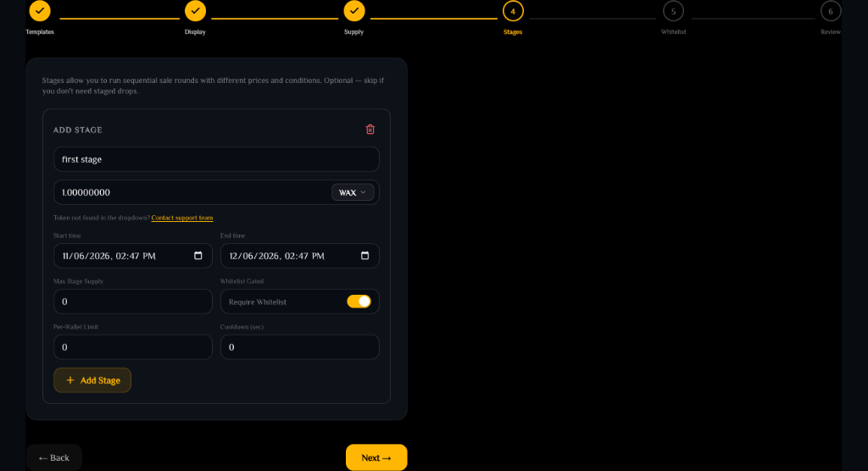The height and width of the screenshot is (471, 868).
Task: Click the Require Whitelist label text
Action: (x=258, y=302)
